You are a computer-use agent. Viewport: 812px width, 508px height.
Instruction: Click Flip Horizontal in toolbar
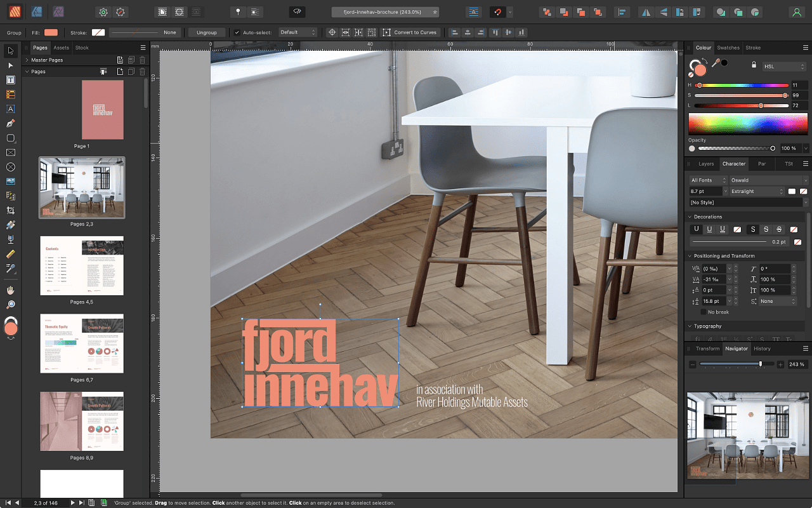coord(646,12)
